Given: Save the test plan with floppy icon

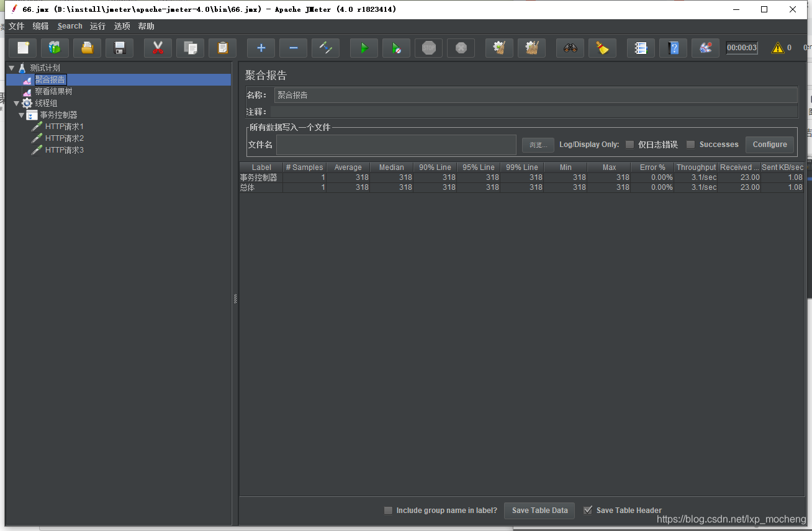Looking at the screenshot, I should click(x=120, y=48).
